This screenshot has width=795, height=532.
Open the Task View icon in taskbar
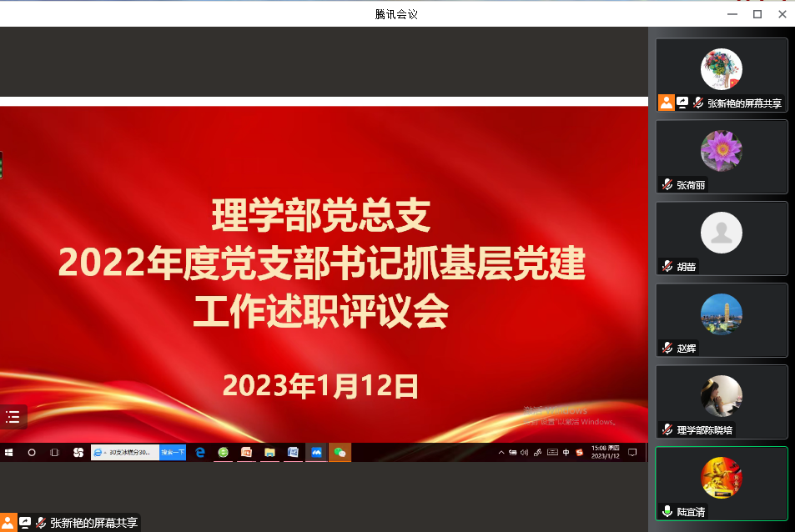coord(54,452)
